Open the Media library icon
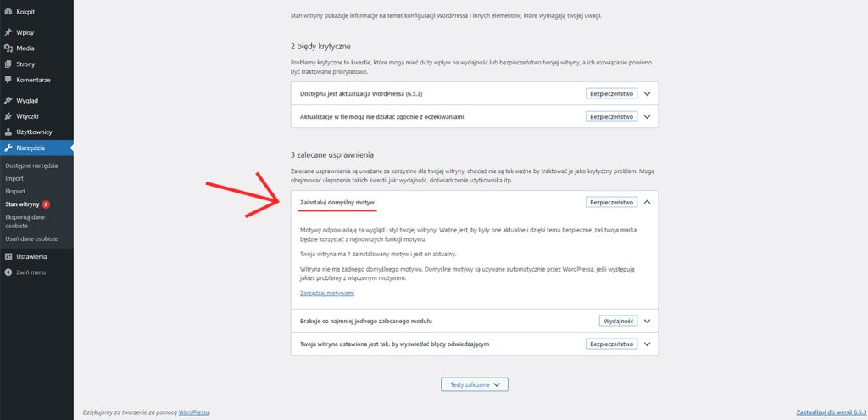This screenshot has height=420, width=868. tap(8, 48)
